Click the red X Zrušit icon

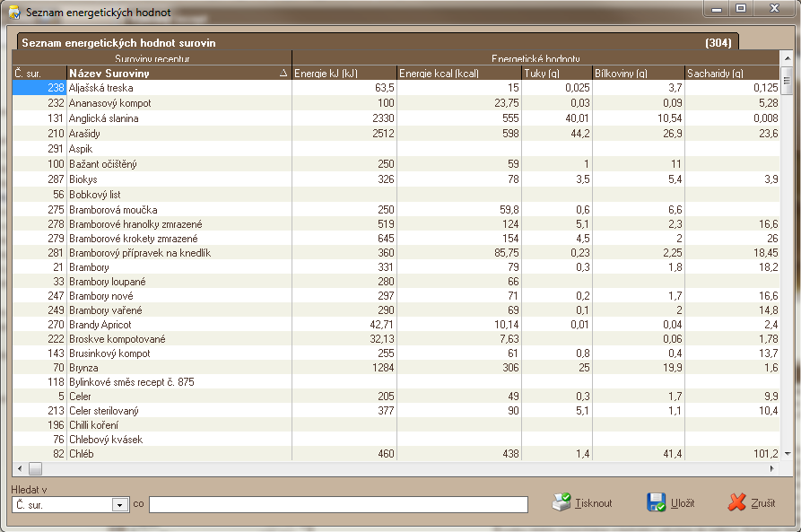tap(737, 502)
